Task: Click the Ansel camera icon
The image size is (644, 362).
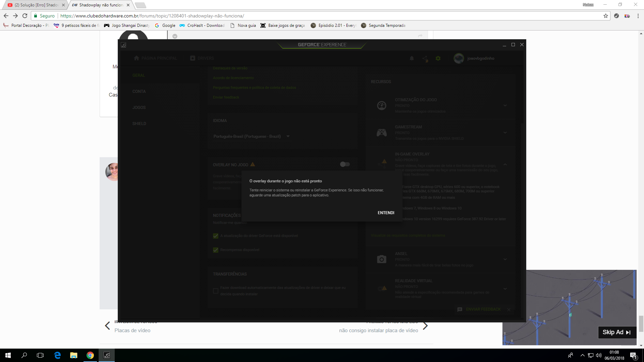Action: point(382,259)
